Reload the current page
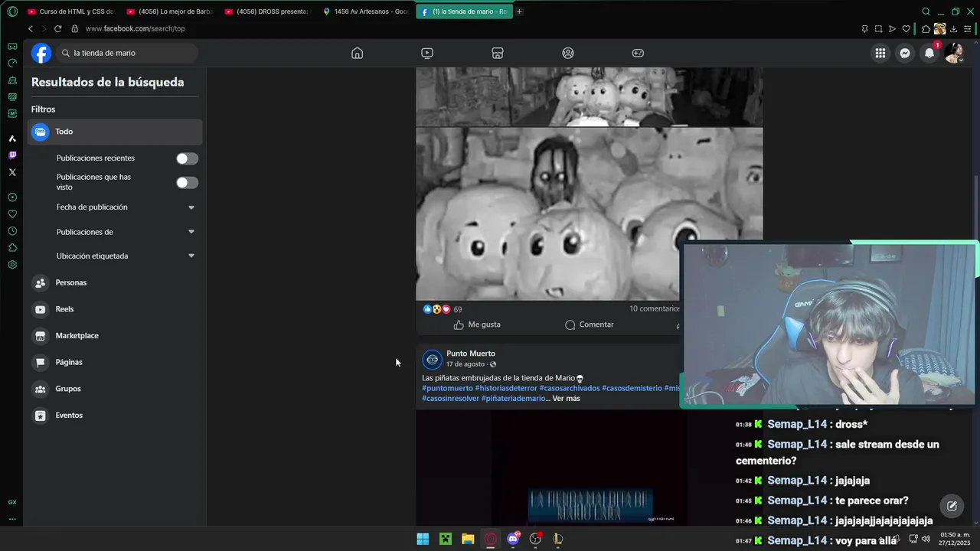980x551 pixels. point(57,28)
